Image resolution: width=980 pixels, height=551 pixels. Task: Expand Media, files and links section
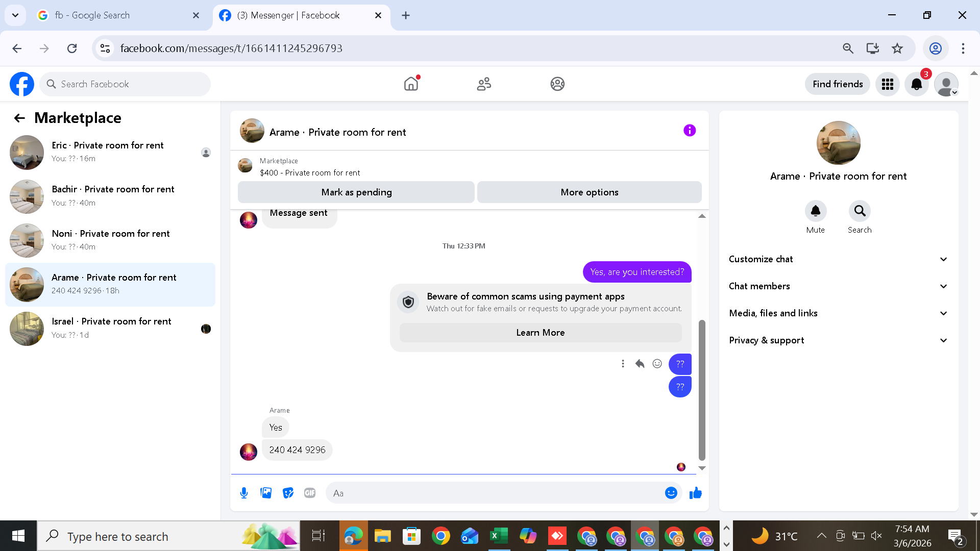coord(838,313)
